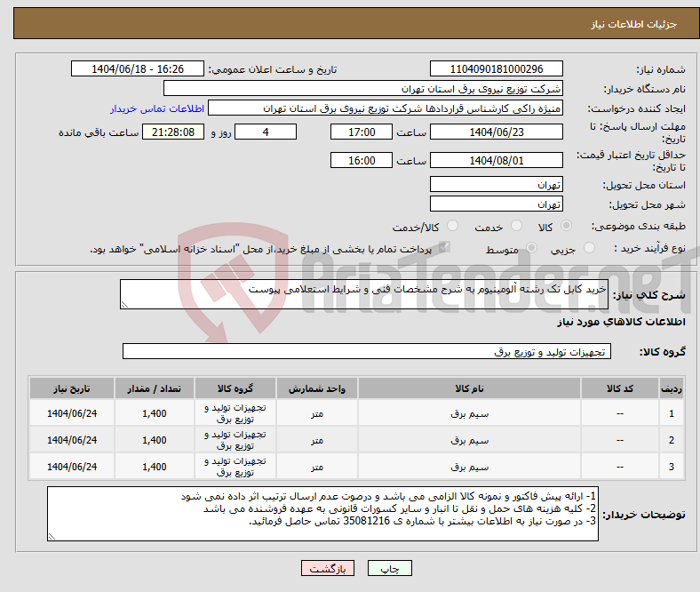Choose the کالا/خدمت category radio
This screenshot has height=592, width=700.
click(x=453, y=227)
